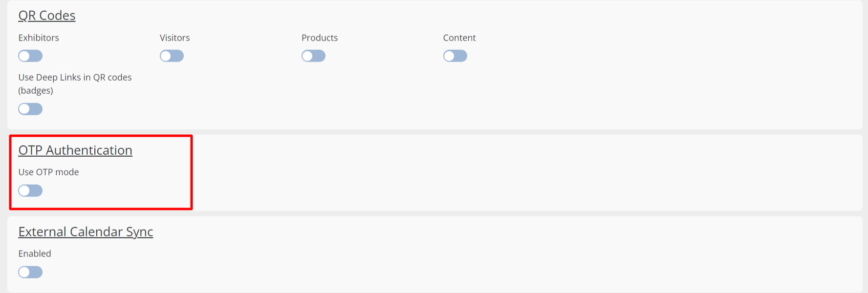Open the OTP Authentication heading link
This screenshot has height=293, width=868.
click(x=75, y=150)
